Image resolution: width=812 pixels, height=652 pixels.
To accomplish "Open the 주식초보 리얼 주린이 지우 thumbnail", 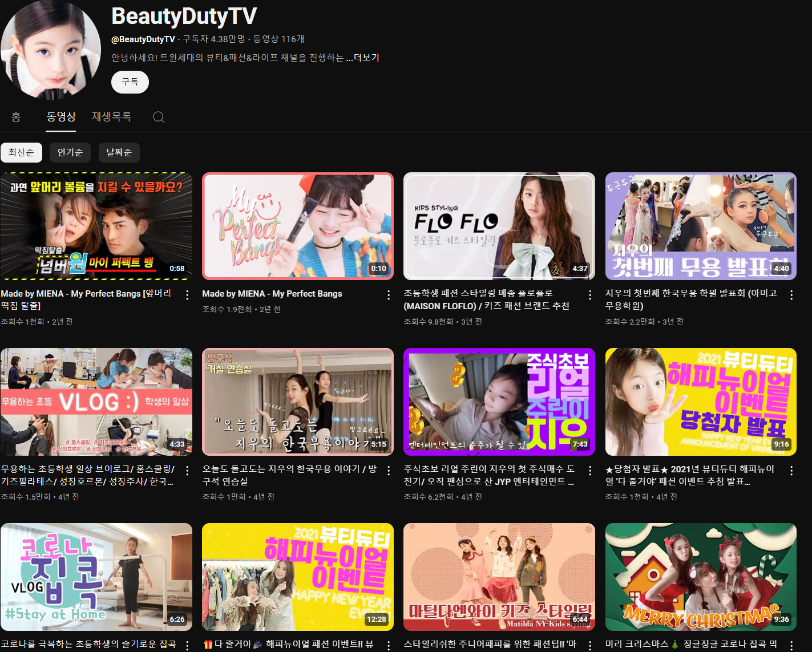I will (x=499, y=402).
